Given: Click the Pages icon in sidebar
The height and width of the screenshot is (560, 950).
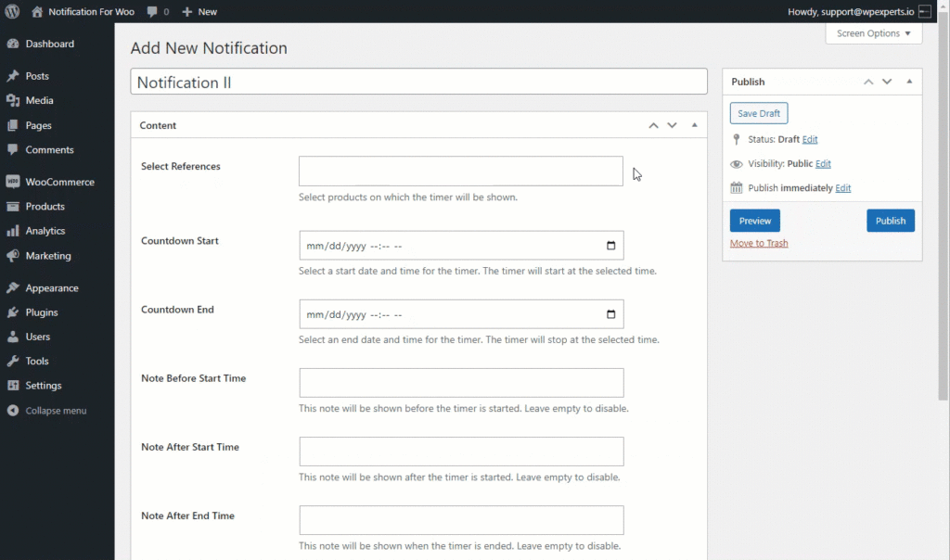Looking at the screenshot, I should (13, 125).
